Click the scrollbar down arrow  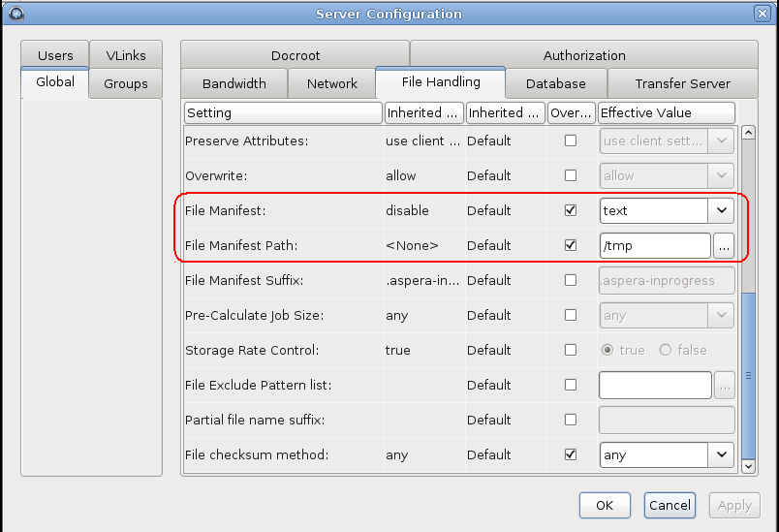point(747,466)
